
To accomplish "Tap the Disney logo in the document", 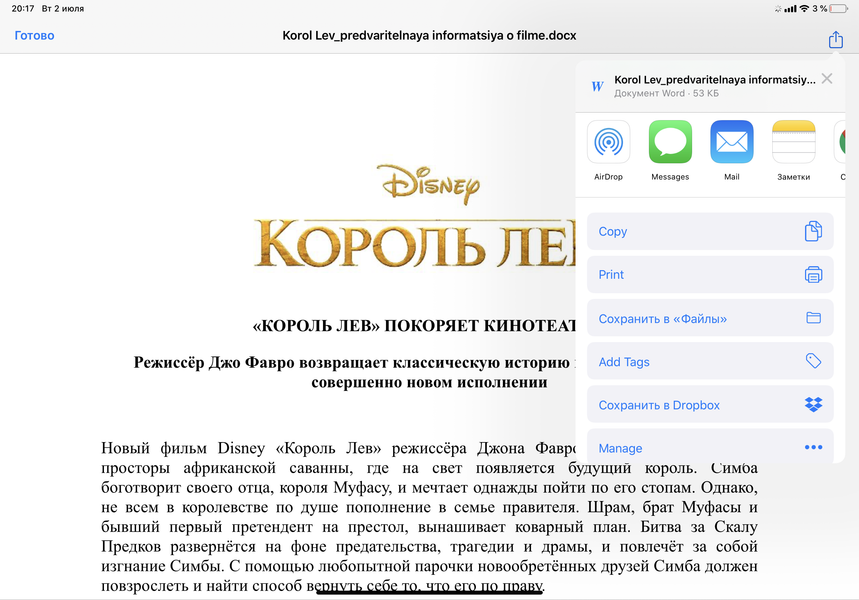I will [428, 184].
